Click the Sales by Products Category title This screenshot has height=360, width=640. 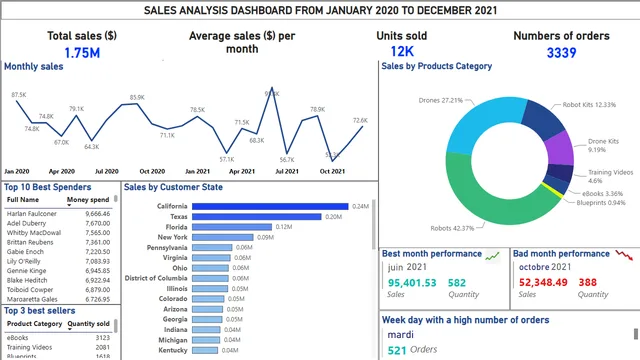click(x=436, y=66)
